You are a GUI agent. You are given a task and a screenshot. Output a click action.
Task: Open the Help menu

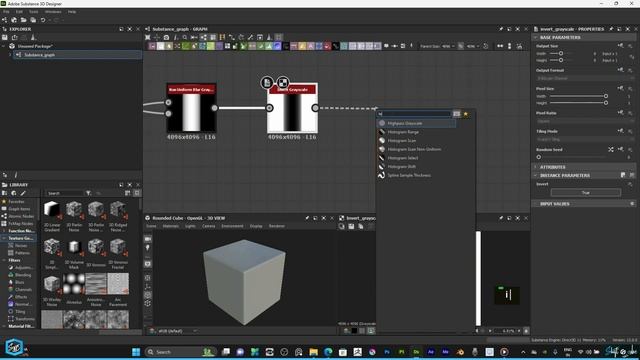pyautogui.click(x=72, y=12)
